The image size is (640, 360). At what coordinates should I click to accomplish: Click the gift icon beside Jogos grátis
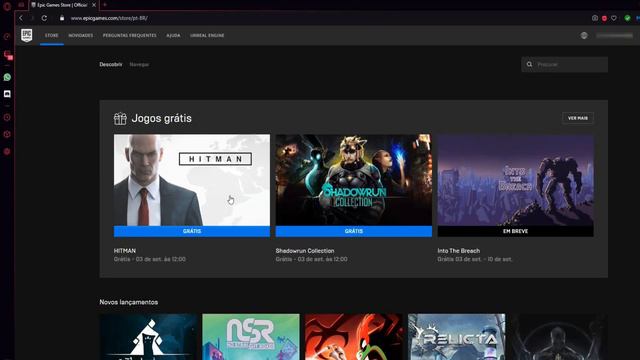(120, 118)
